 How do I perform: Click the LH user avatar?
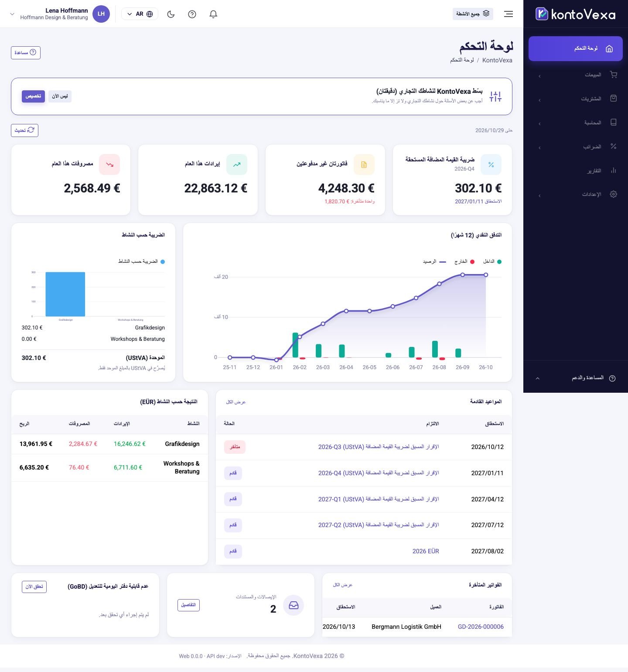pos(101,14)
